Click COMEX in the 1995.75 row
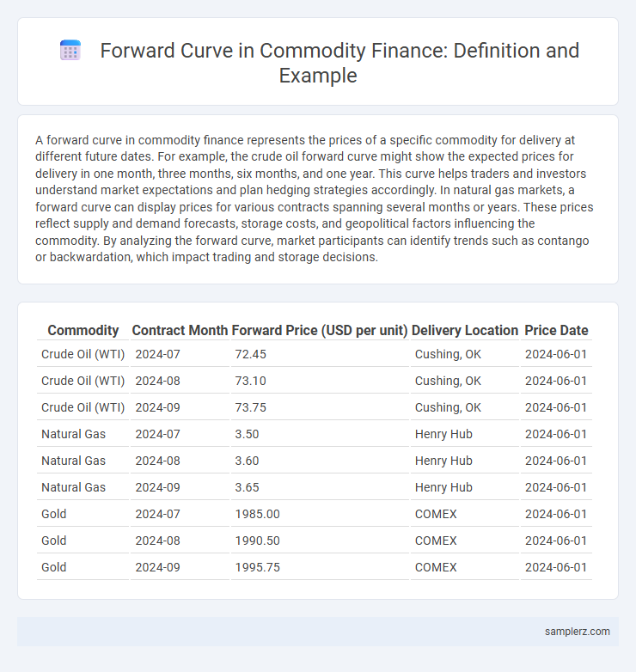The width and height of the screenshot is (636, 672). click(x=436, y=567)
